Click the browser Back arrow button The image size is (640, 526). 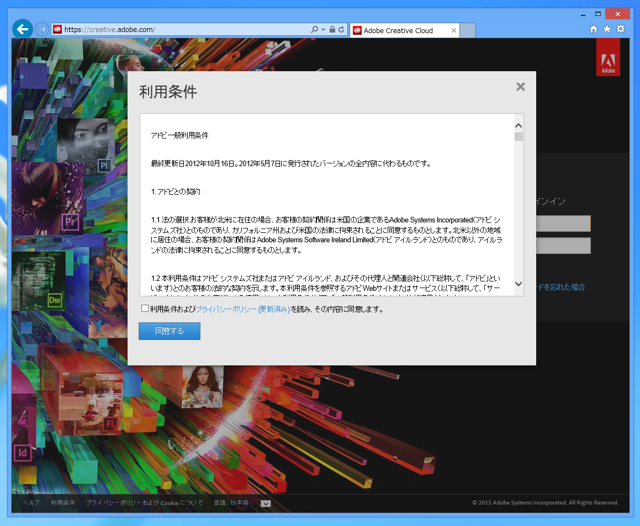(22, 29)
